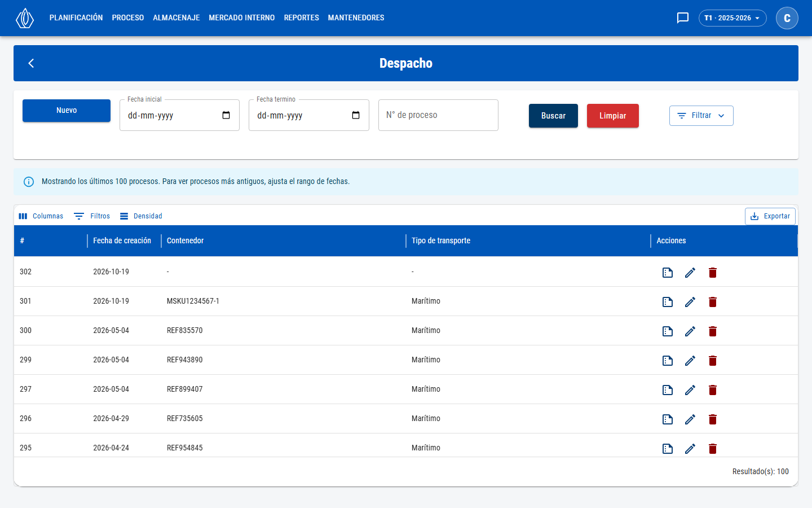Image resolution: width=812 pixels, height=508 pixels.
Task: Click the Buscar button
Action: (553, 116)
